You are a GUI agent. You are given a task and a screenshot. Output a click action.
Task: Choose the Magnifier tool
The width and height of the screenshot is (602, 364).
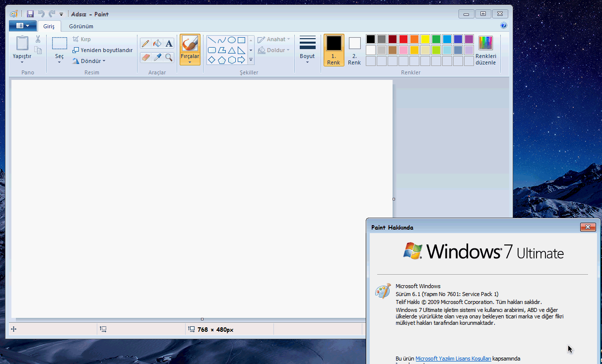(169, 57)
